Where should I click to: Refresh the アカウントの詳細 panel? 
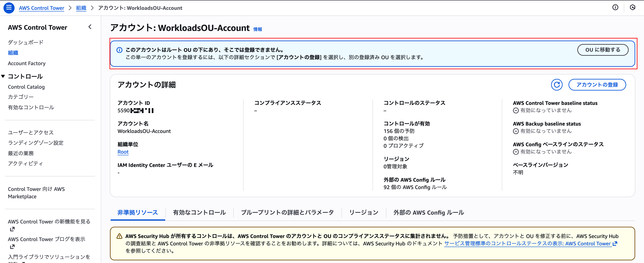[x=557, y=85]
